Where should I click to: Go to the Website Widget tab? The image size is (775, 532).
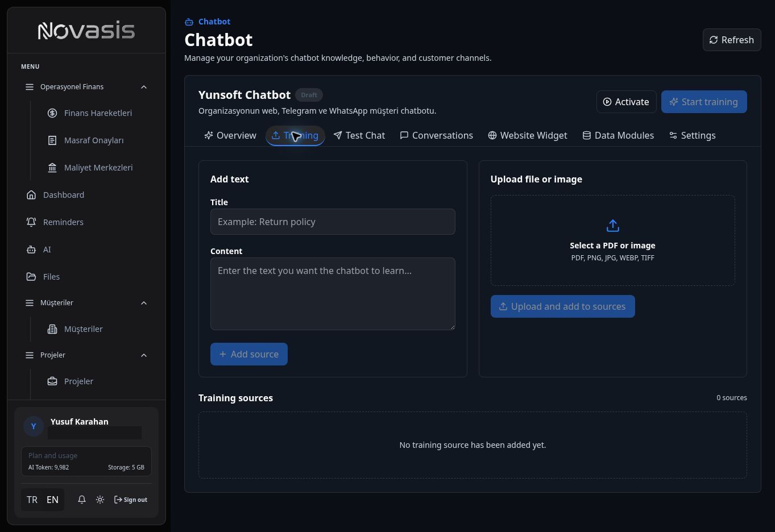528,135
